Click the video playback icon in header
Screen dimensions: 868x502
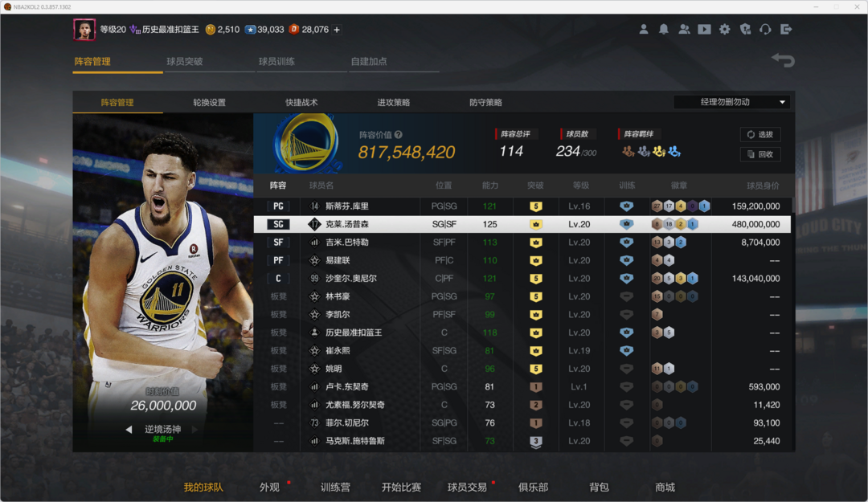[x=704, y=29]
